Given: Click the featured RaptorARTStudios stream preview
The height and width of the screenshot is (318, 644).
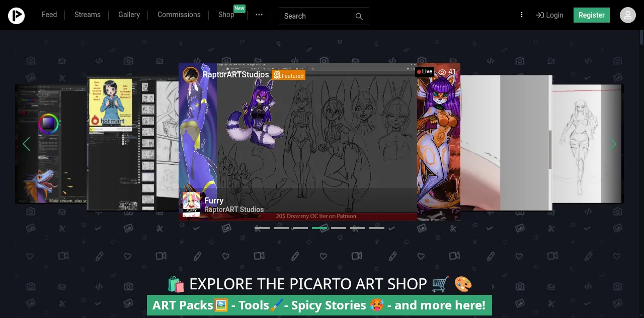Looking at the screenshot, I should [x=319, y=142].
